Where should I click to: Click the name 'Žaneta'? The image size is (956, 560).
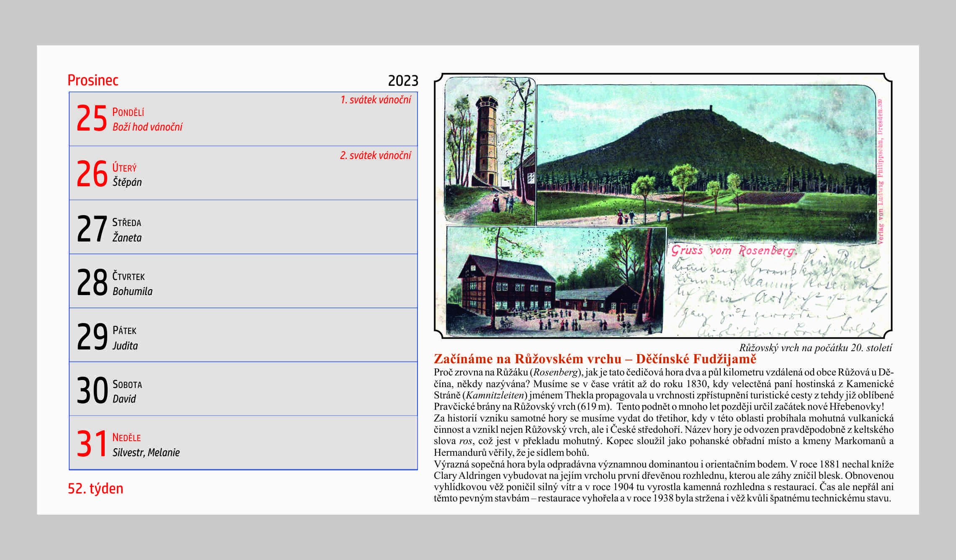point(127,237)
